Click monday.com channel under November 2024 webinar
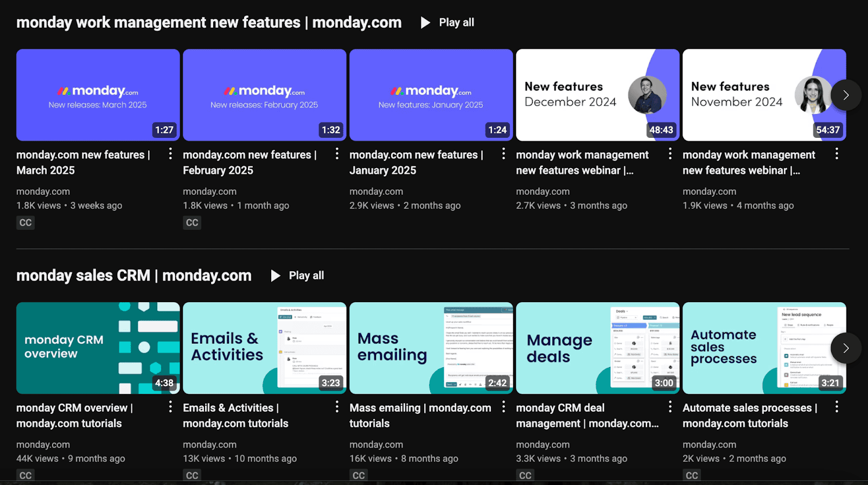This screenshot has width=868, height=485. 710,192
